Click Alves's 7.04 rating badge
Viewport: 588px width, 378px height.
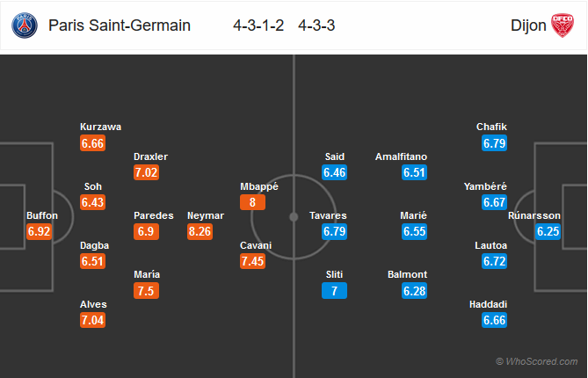(92, 320)
